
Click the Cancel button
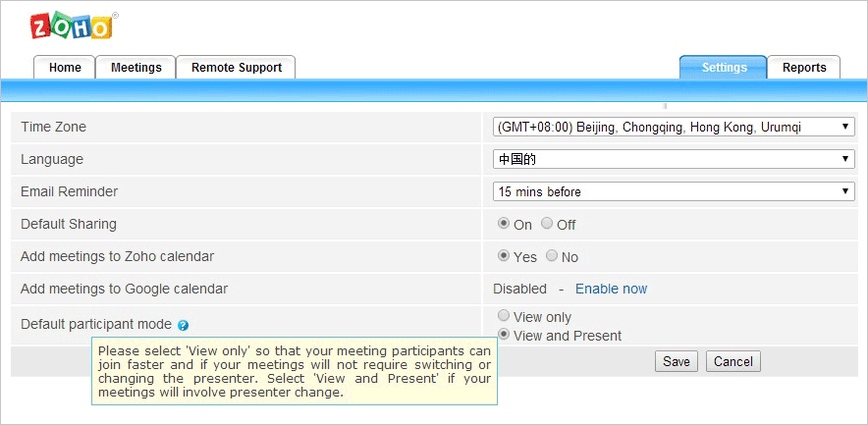coord(733,361)
